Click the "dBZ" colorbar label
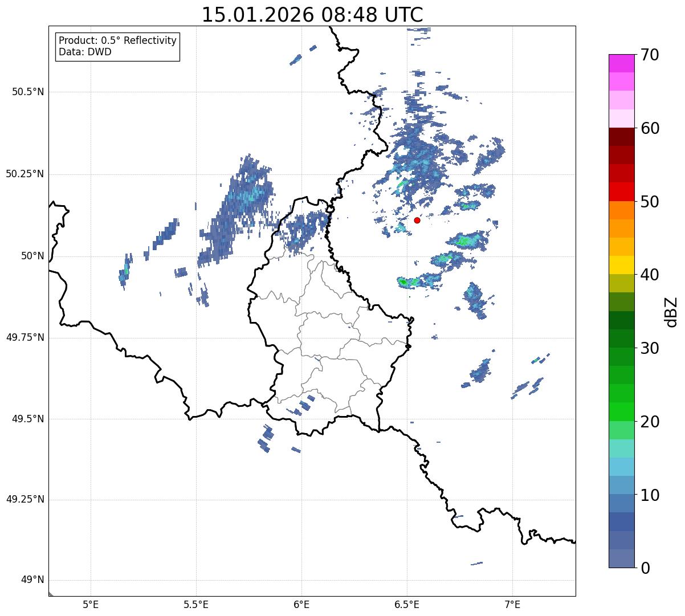The width and height of the screenshot is (685, 616). (671, 311)
